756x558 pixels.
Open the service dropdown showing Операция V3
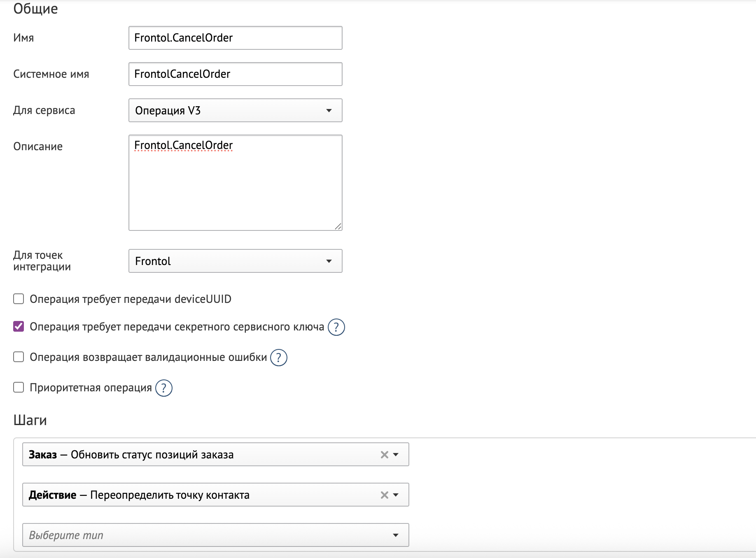pyautogui.click(x=235, y=110)
